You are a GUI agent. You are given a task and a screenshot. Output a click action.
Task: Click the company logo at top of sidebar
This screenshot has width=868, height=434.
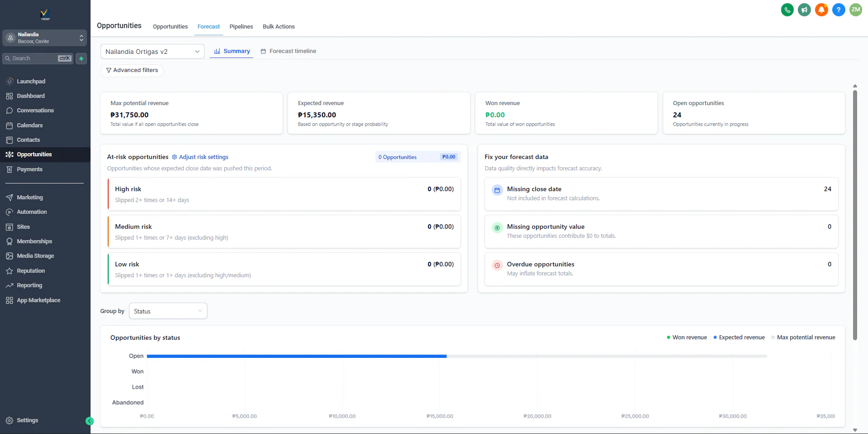(45, 14)
